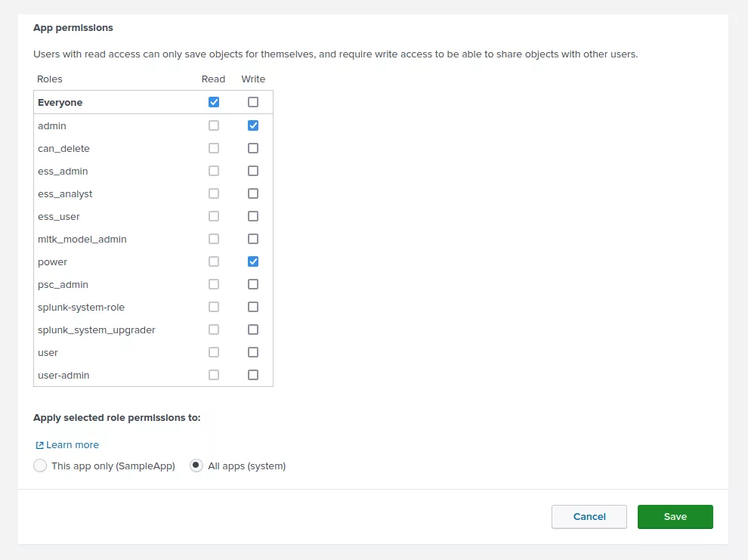Image resolution: width=748 pixels, height=560 pixels.
Task: Tick Write for splunk_system_upgrader
Action: (x=253, y=330)
